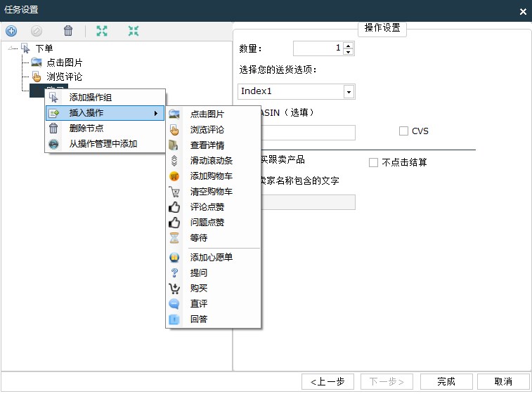Click the 点击图片 picture icon in submenu
This screenshot has width=532, height=396.
(x=174, y=114)
